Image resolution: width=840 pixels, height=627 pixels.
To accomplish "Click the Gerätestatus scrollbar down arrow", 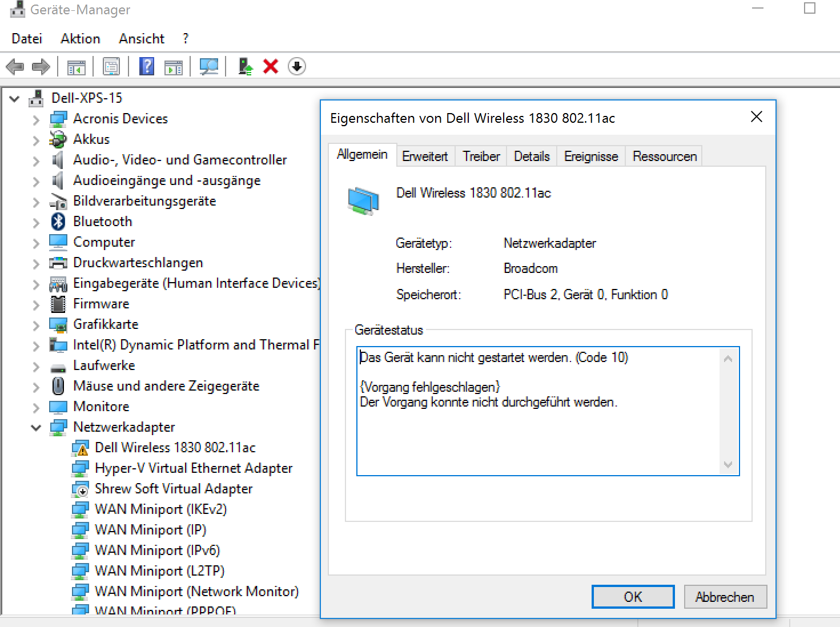I will (x=728, y=464).
